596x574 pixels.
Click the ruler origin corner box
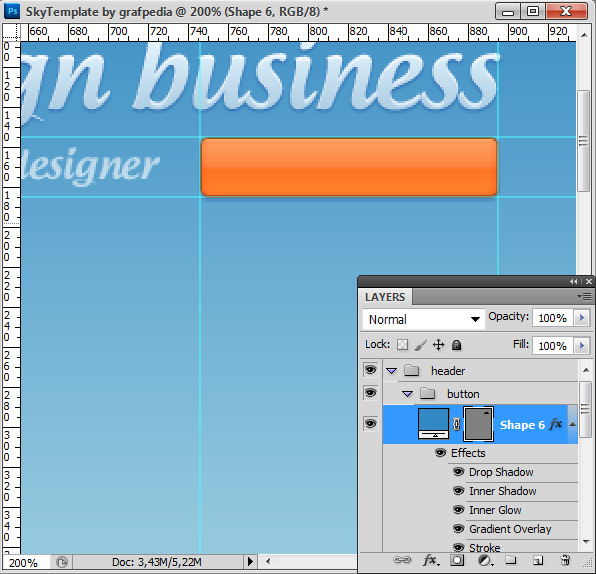tap(11, 32)
